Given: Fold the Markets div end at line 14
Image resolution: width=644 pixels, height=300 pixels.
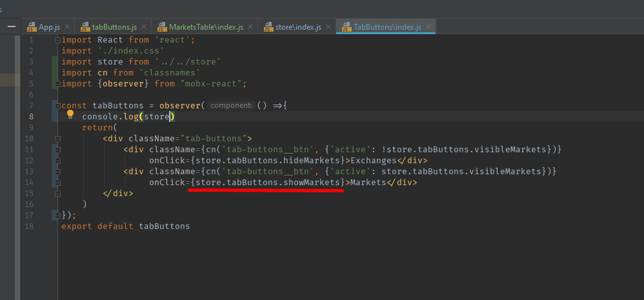Looking at the screenshot, I should [x=58, y=183].
